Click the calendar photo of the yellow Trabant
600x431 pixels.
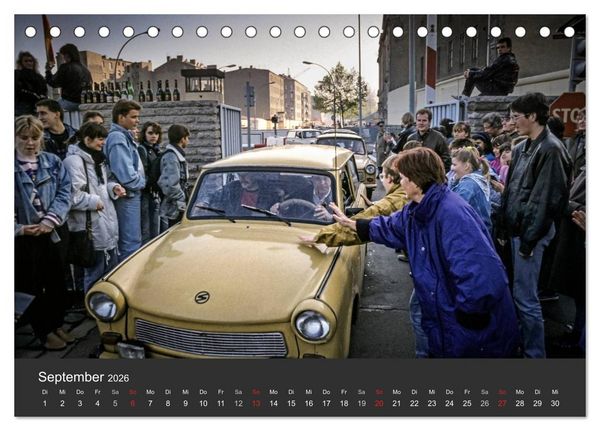click(x=300, y=186)
